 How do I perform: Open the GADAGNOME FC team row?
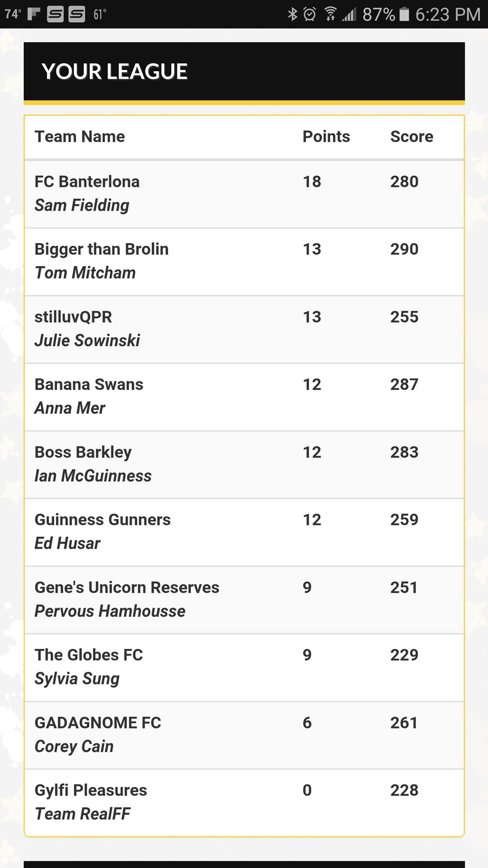(x=244, y=735)
